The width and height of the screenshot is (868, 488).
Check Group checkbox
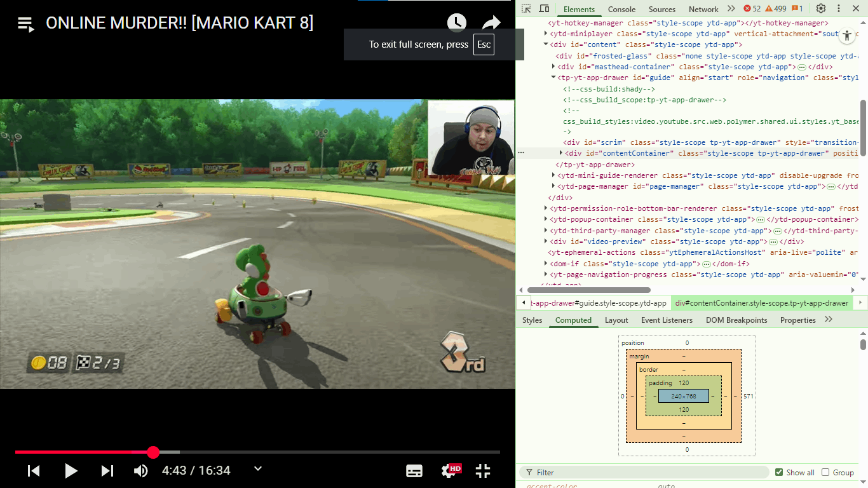825,472
